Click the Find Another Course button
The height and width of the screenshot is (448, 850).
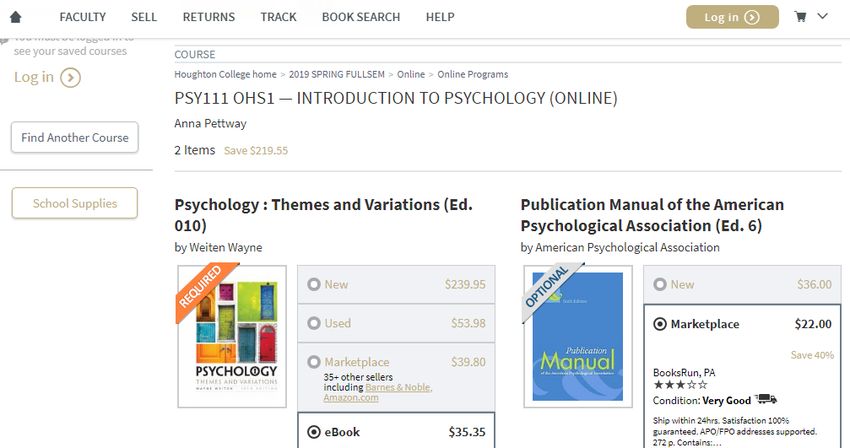click(75, 137)
